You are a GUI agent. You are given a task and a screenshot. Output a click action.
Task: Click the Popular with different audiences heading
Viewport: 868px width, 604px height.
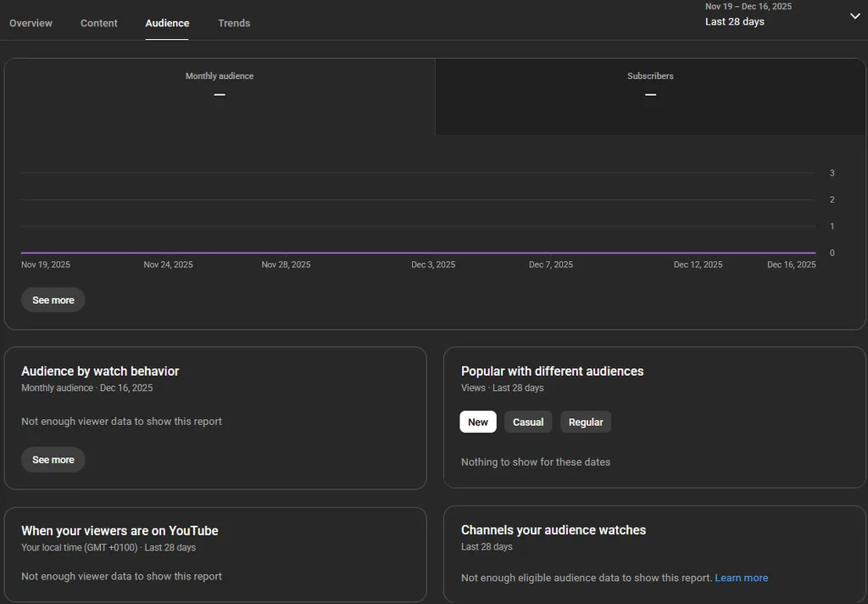point(552,372)
